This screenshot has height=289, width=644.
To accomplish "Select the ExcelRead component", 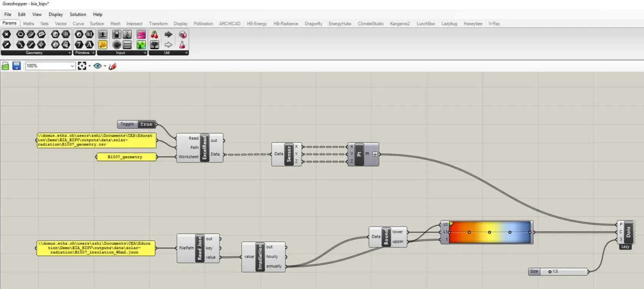I will 205,148.
